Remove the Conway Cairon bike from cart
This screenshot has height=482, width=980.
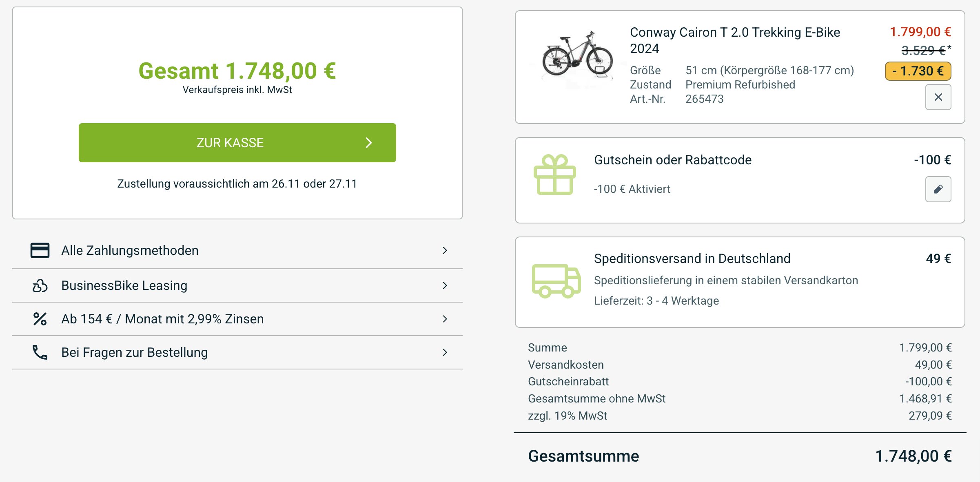pos(938,97)
